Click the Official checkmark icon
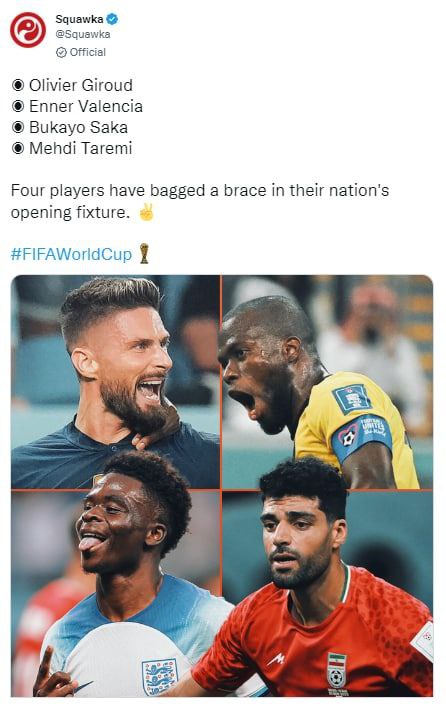446x706 pixels. pyautogui.click(x=61, y=52)
